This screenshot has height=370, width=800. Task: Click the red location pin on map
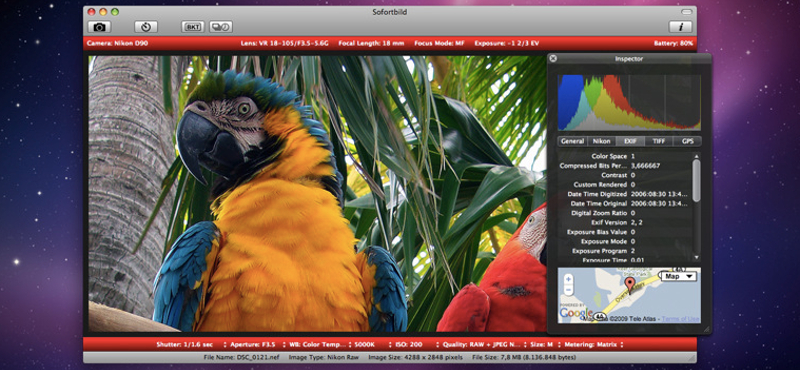[630, 285]
